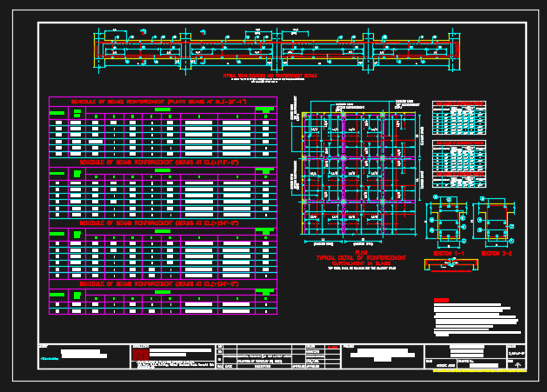547x392 pixels.
Task: Select the middle small table at right
Action: coord(458,153)
